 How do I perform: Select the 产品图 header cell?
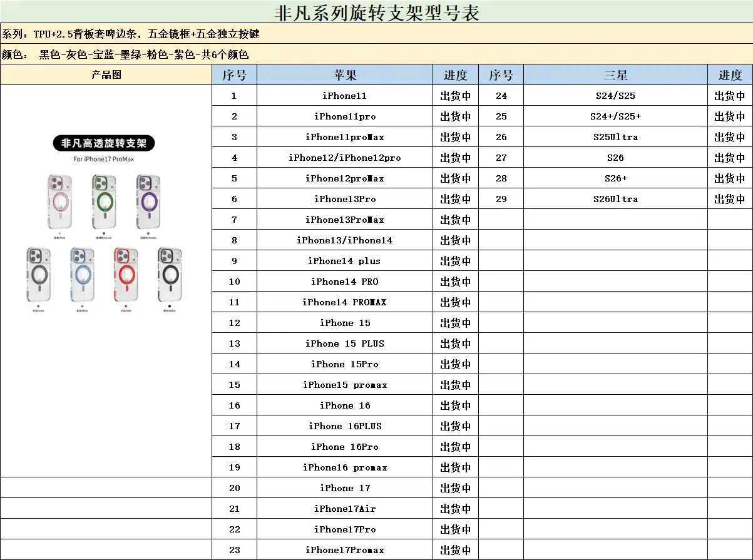coord(106,75)
